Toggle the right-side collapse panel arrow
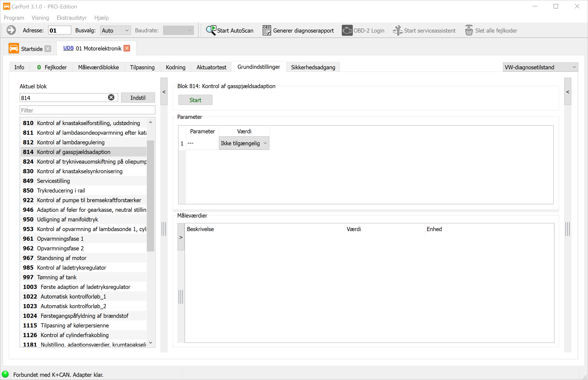This screenshot has height=380, width=588. [568, 92]
